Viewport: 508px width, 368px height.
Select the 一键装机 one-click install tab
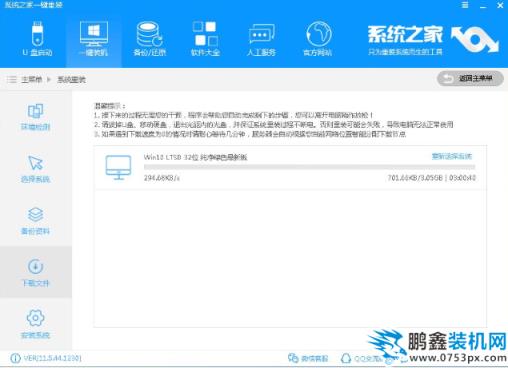(94, 39)
